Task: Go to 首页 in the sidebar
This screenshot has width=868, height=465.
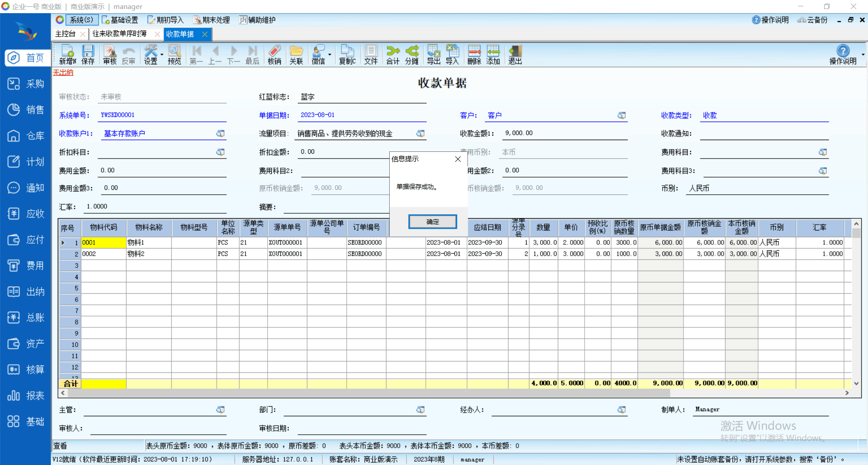Action: (x=28, y=58)
